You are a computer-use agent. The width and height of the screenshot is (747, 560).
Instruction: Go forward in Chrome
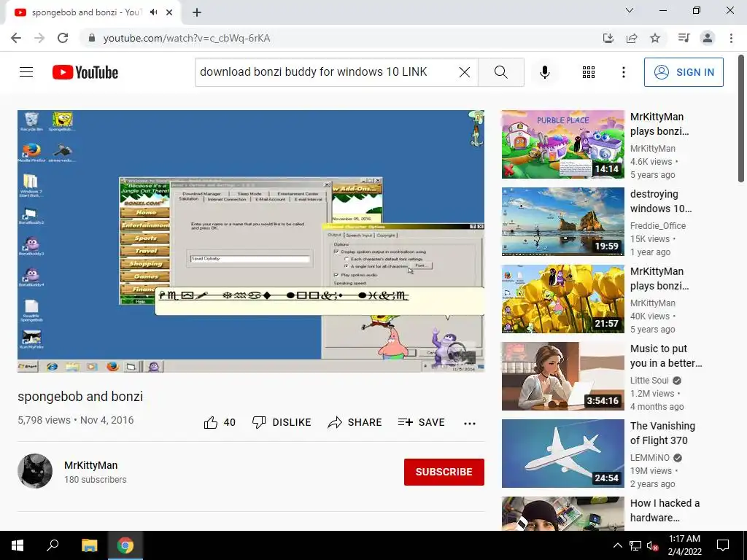[39, 38]
